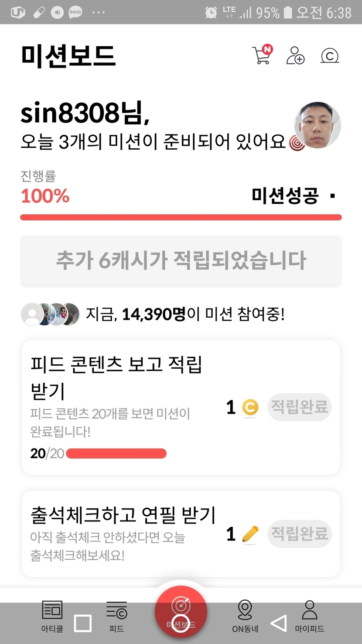Viewport: 362px width, 644px height.
Task: Tap the 추가 6캐시가 적립되었습니다 banner
Action: click(x=181, y=261)
